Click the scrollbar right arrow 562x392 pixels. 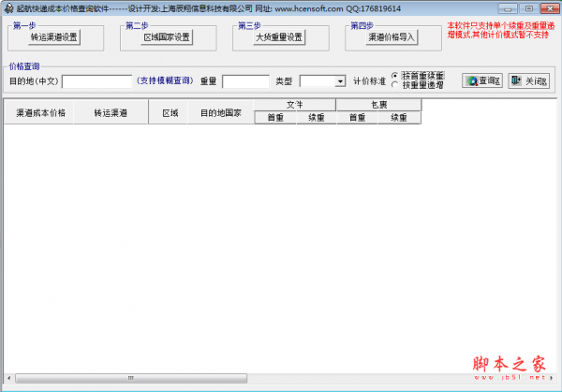pyautogui.click(x=552, y=378)
